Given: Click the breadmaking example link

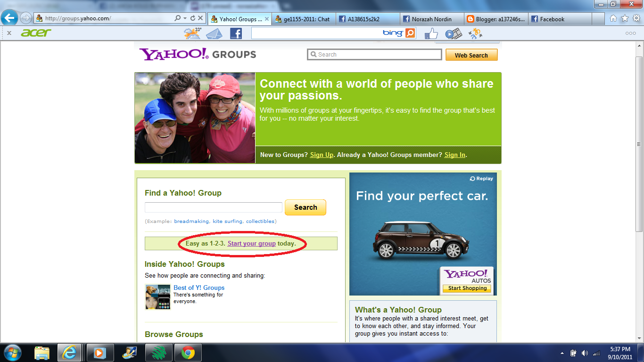Looking at the screenshot, I should point(192,221).
